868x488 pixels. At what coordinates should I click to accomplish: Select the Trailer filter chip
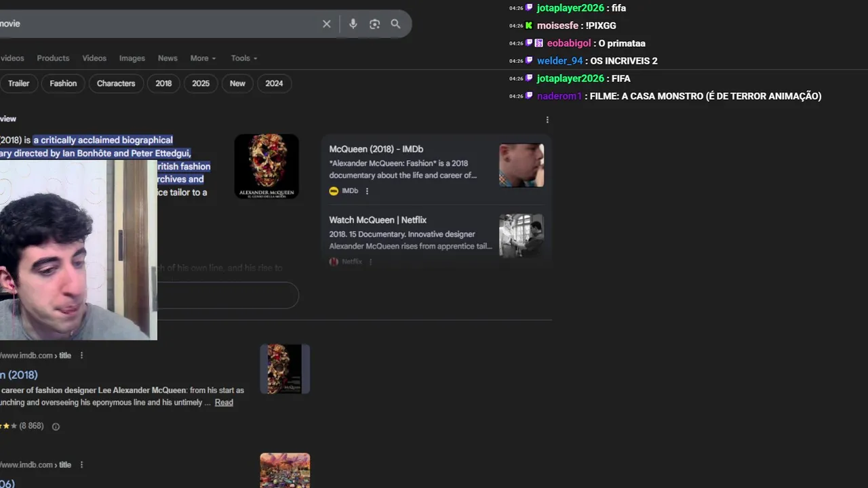click(18, 83)
